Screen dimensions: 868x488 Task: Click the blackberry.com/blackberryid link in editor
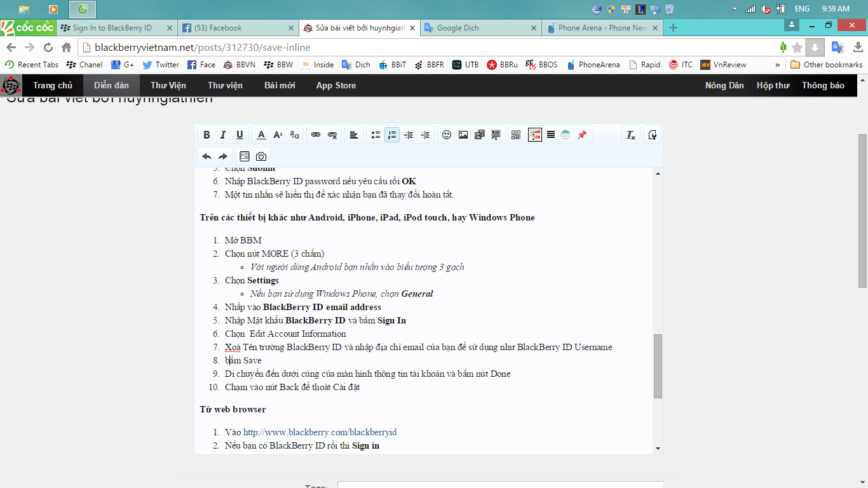pyautogui.click(x=320, y=432)
